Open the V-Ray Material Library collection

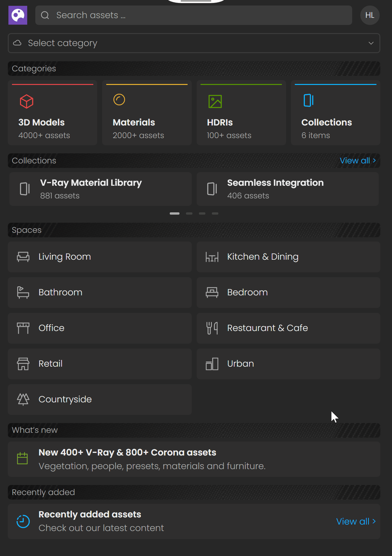click(x=100, y=189)
